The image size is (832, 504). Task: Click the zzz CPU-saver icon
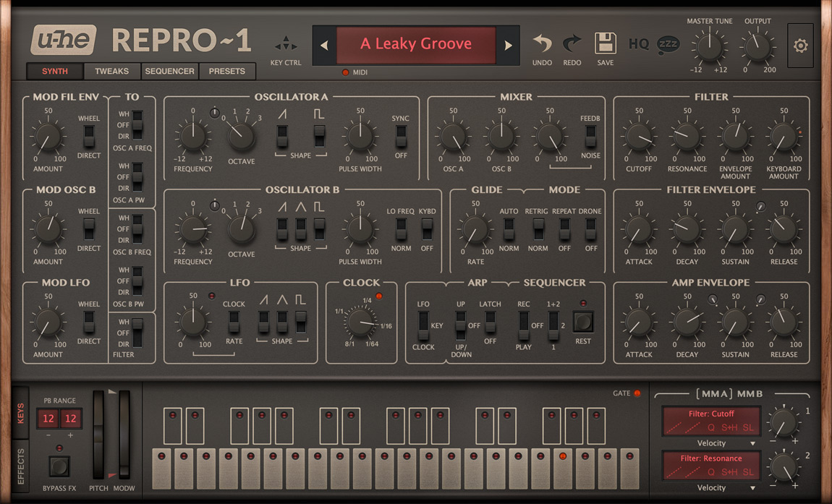tap(668, 43)
